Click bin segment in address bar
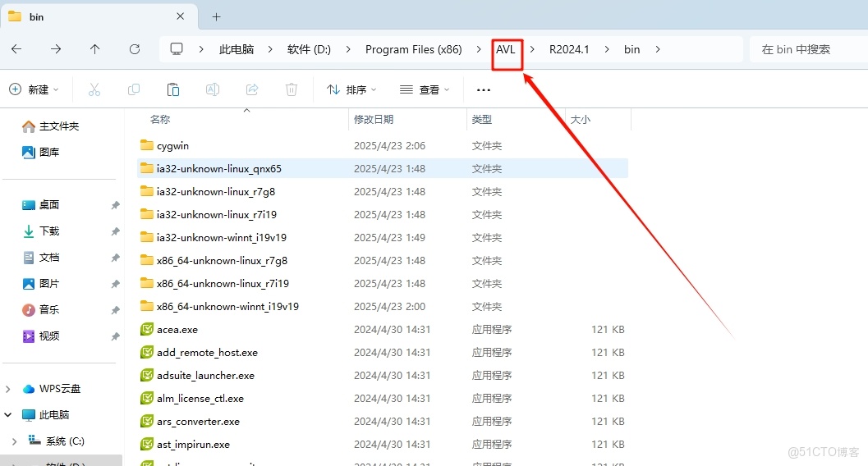 coord(631,49)
